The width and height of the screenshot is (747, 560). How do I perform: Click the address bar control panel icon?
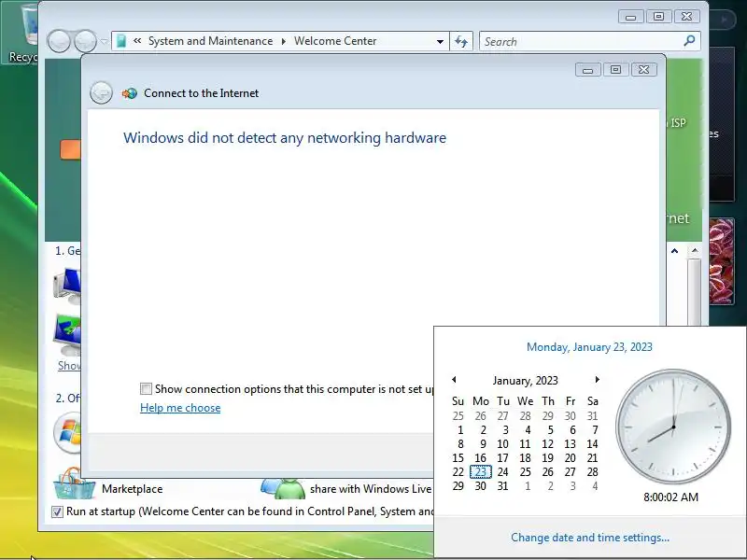coord(121,41)
